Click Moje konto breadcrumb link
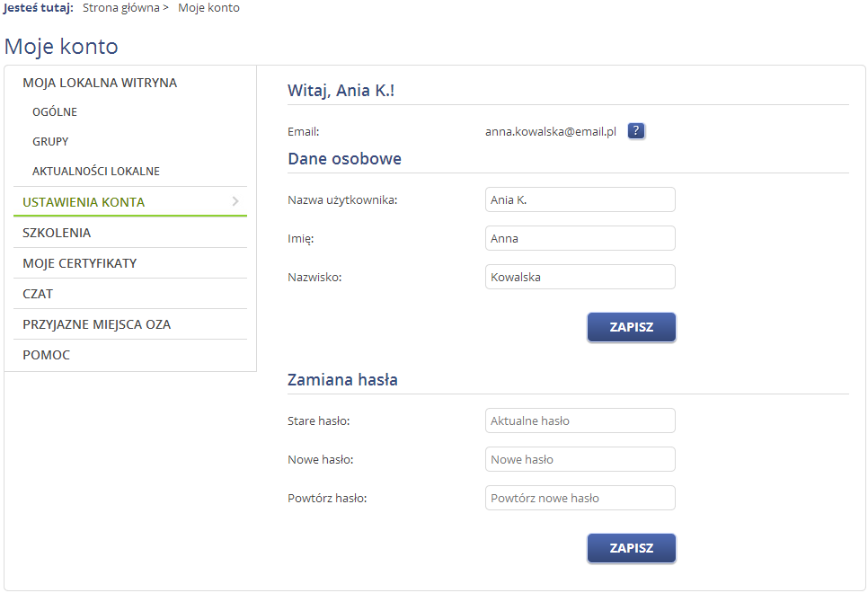This screenshot has width=868, height=593. (x=208, y=8)
